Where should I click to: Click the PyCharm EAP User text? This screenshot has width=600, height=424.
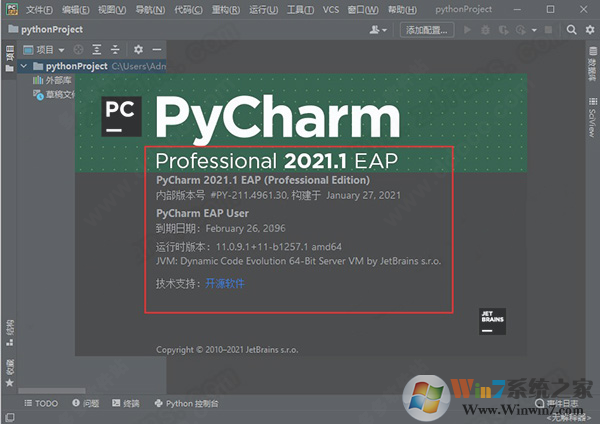[202, 213]
